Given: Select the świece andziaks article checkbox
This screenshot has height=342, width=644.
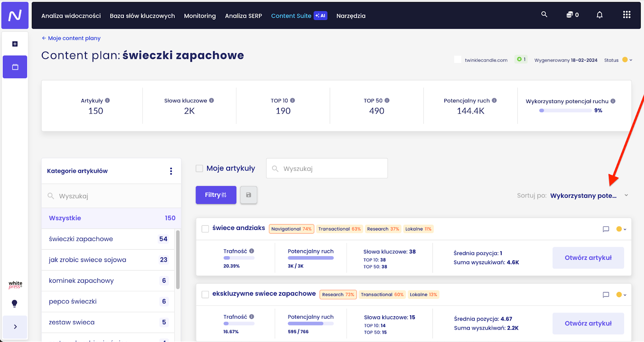Looking at the screenshot, I should tap(205, 229).
